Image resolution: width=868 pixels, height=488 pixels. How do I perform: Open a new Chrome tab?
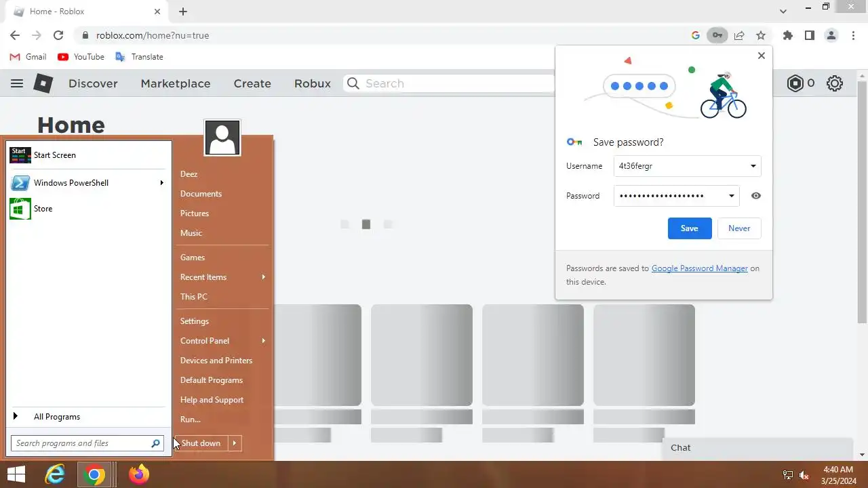coord(183,12)
